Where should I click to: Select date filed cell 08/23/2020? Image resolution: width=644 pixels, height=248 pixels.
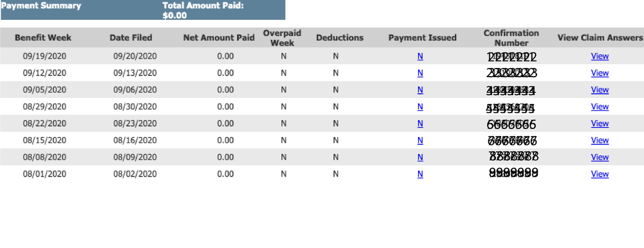pyautogui.click(x=135, y=124)
